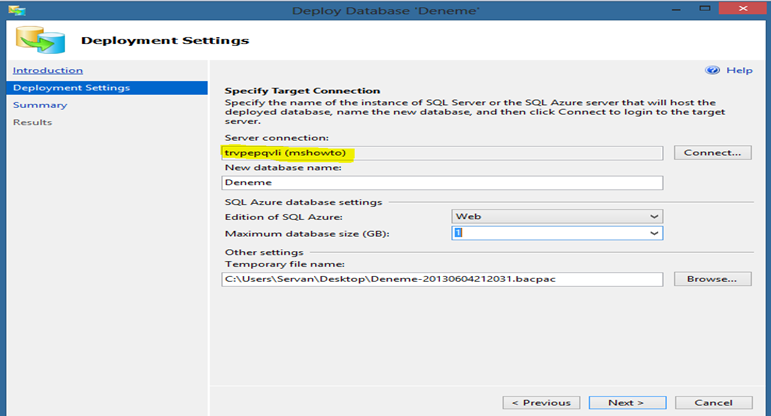Go to the Introduction step
The image size is (771, 416).
48,70
